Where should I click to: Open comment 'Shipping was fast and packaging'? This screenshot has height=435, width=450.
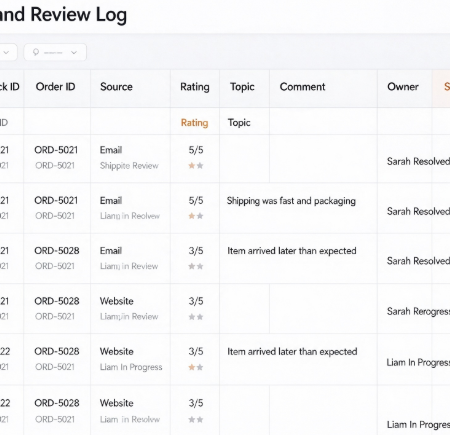click(291, 201)
